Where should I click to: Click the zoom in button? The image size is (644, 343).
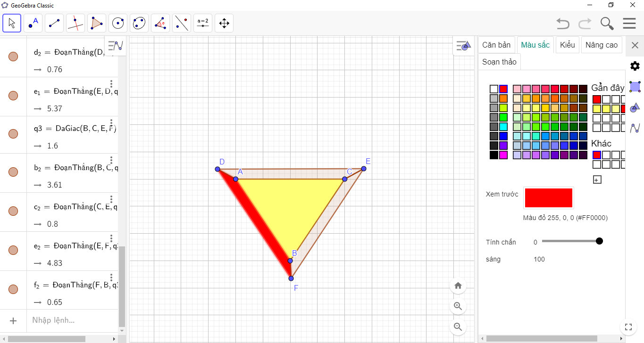tap(458, 306)
